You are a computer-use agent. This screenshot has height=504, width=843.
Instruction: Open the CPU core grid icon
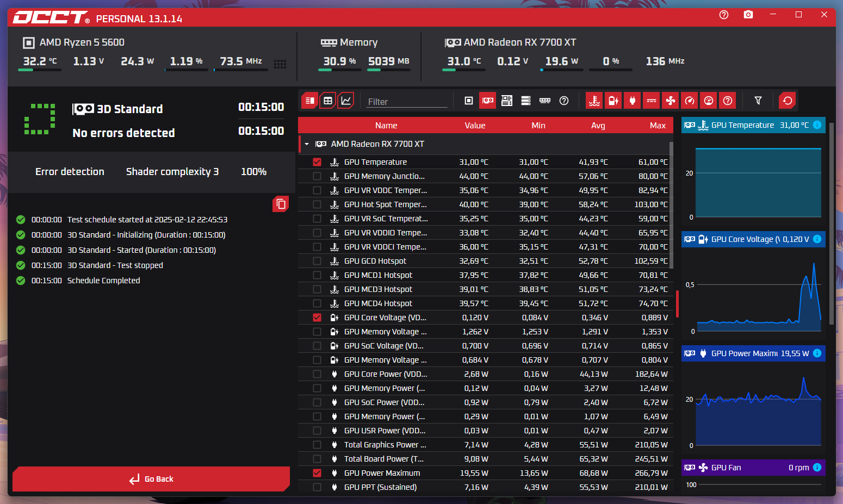280,64
